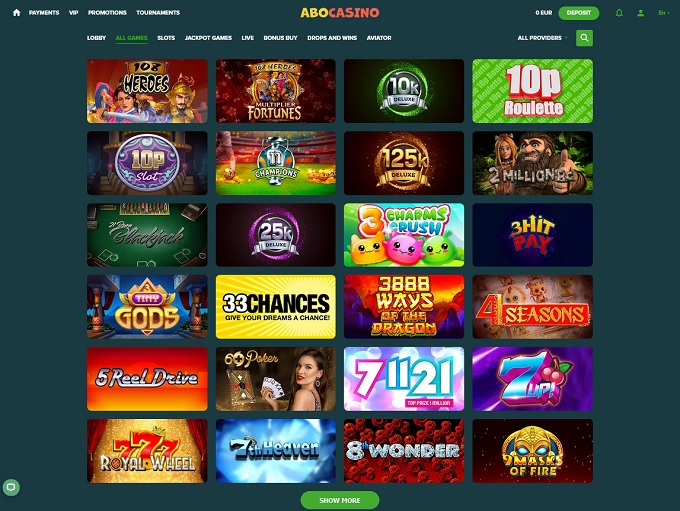This screenshot has height=511, width=680.
Task: Click the home icon in top navigation
Action: pos(16,13)
